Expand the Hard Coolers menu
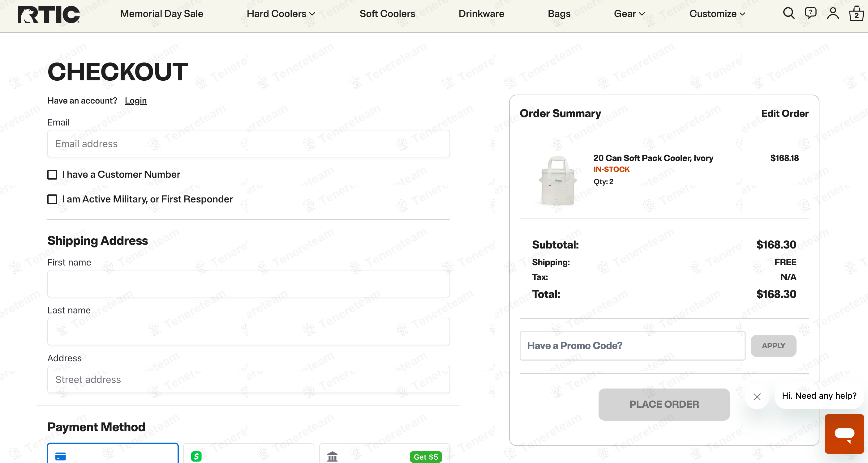Viewport: 868px width, 463px height. pos(281,14)
